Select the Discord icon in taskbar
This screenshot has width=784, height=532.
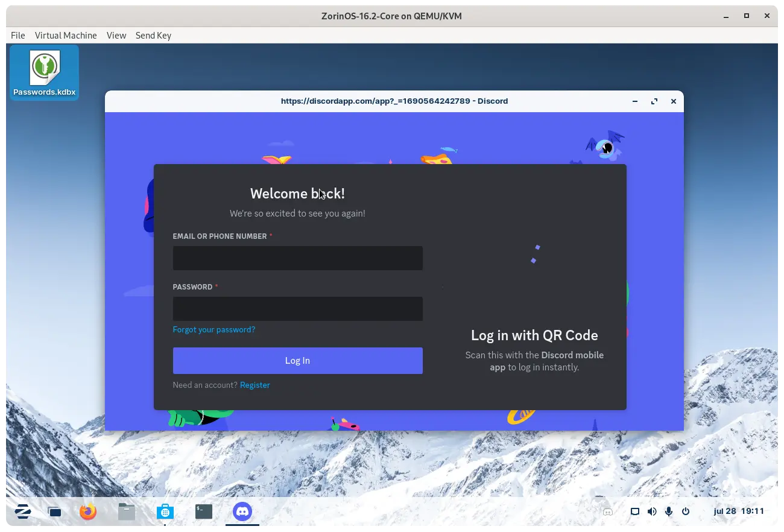coord(242,511)
